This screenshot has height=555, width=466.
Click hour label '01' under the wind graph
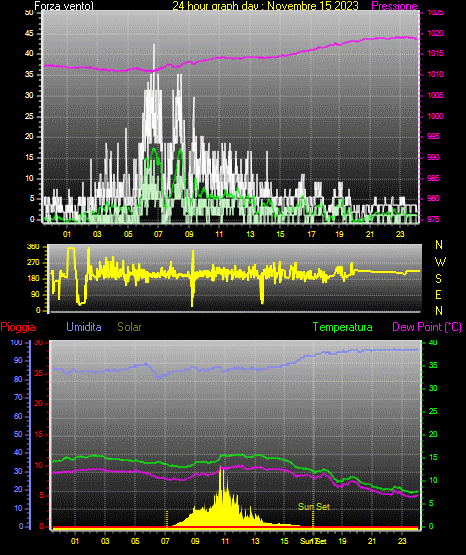[67, 234]
